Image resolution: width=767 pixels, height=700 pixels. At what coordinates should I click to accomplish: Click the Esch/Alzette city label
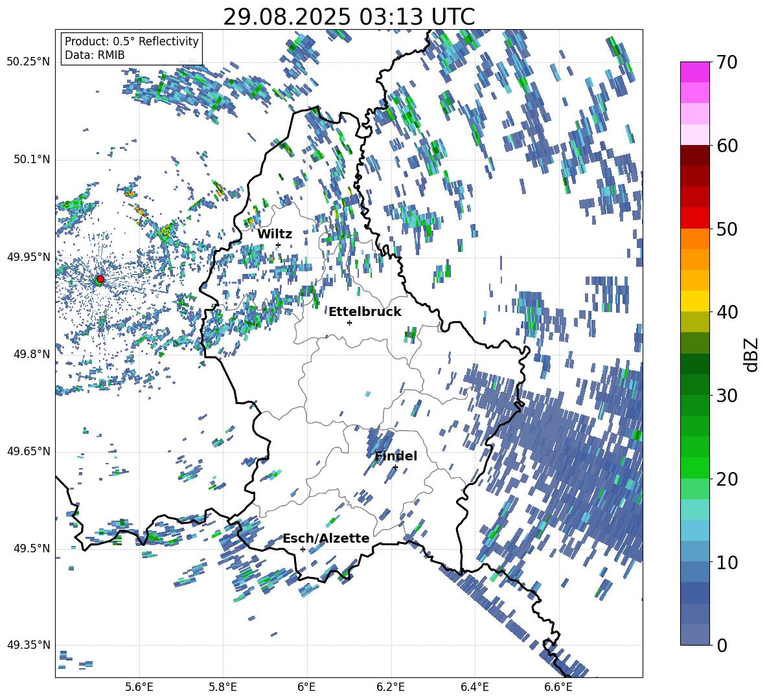(326, 538)
